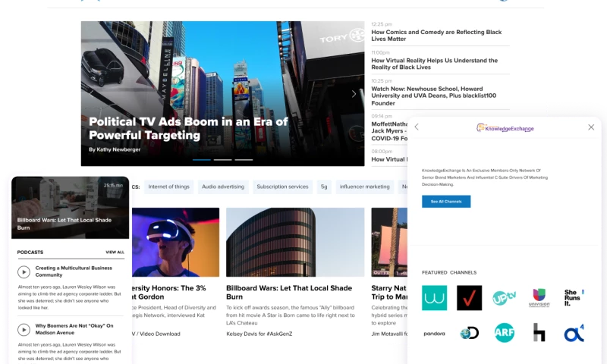The image size is (607, 364).
Task: Select the Internet of things topic tag
Action: point(168,187)
